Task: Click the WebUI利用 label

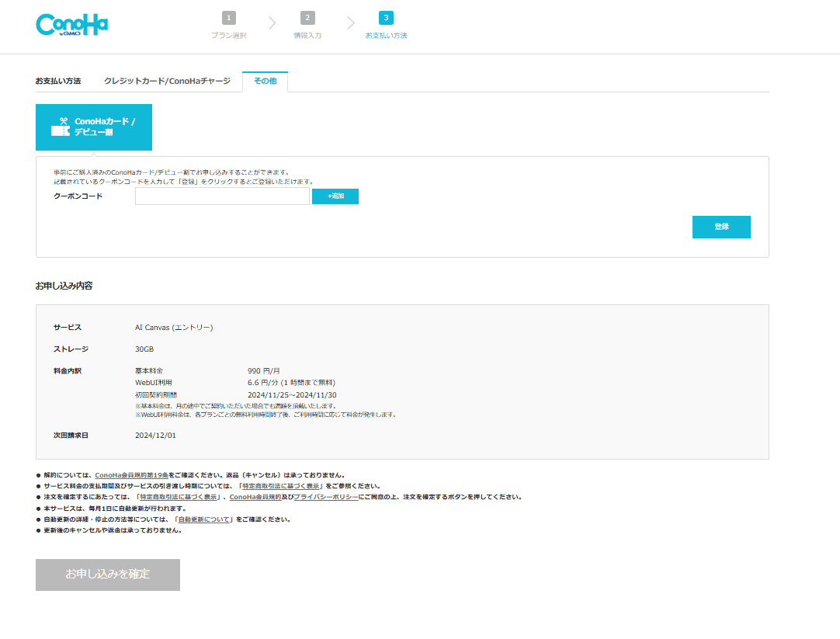Action: (154, 383)
